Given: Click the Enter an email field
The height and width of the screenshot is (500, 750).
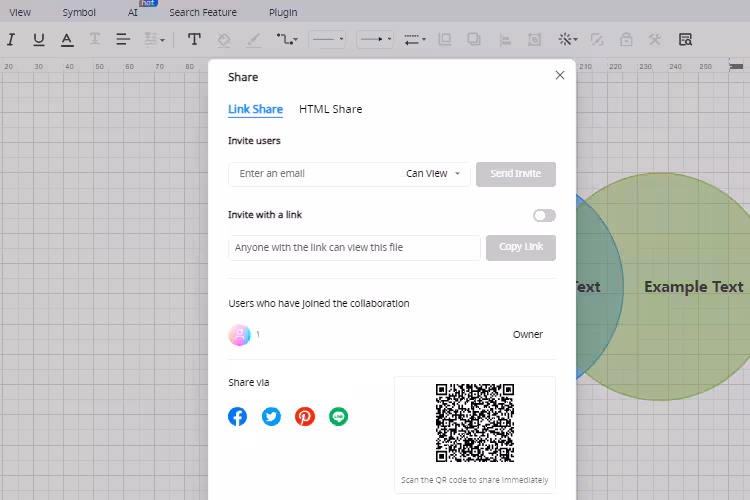Looking at the screenshot, I should click(x=316, y=174).
